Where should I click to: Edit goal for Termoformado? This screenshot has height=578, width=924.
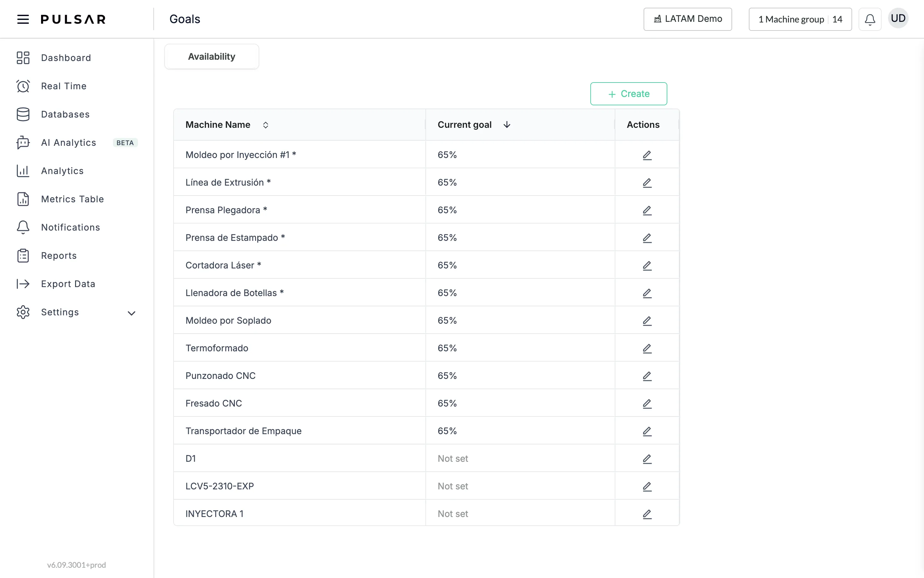click(647, 348)
